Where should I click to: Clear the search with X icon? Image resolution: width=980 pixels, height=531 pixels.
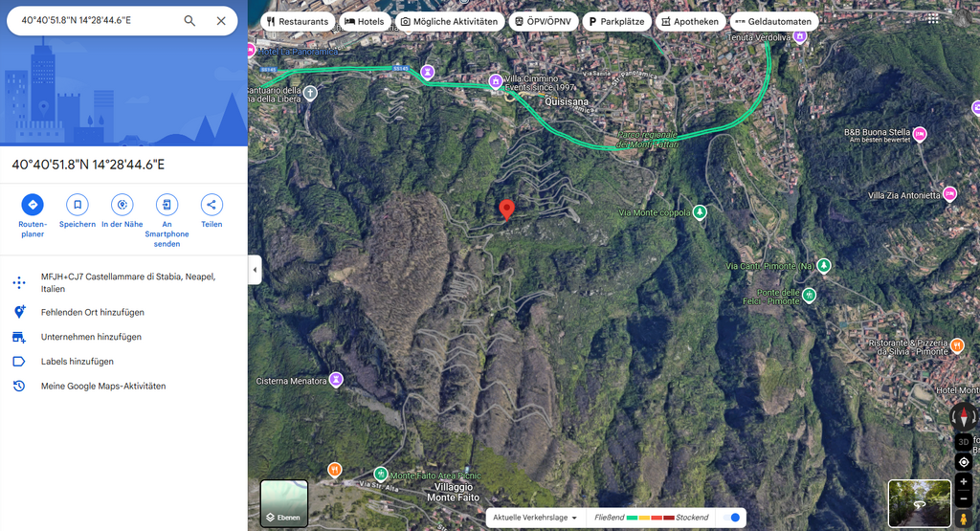click(221, 21)
